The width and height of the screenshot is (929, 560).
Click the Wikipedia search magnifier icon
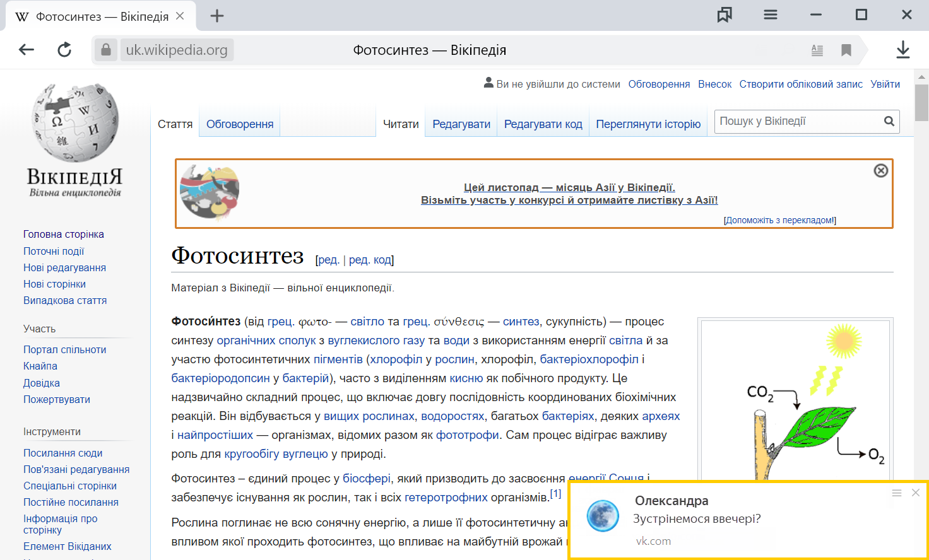coord(889,121)
